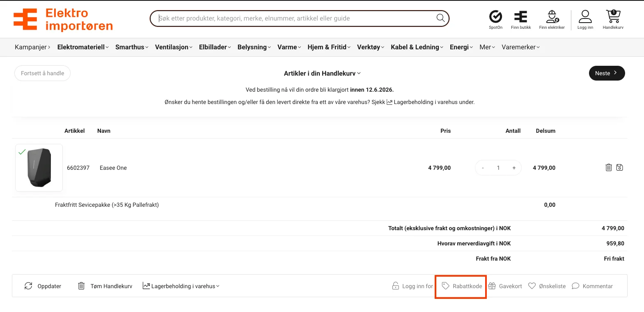The width and height of the screenshot is (644, 312).
Task: Delete Easee One with trash icon
Action: pyautogui.click(x=609, y=167)
